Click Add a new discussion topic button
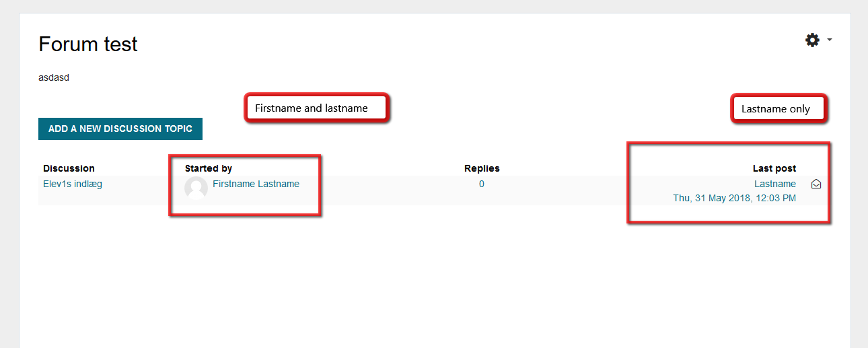 (120, 129)
